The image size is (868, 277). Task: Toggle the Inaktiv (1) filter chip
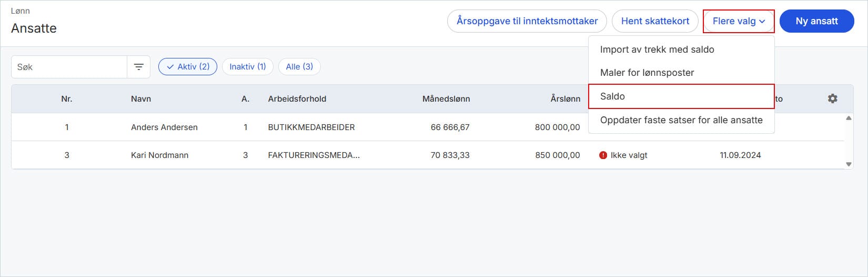click(248, 67)
